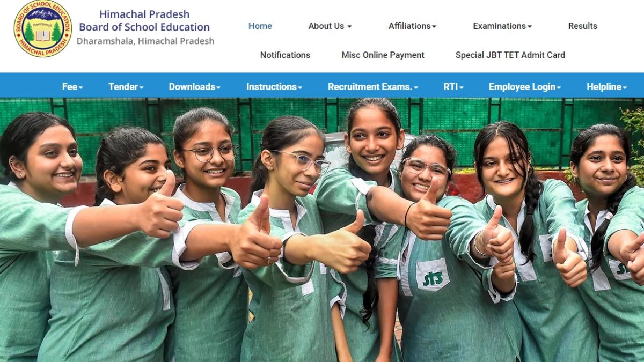This screenshot has height=362, width=644.
Task: Click the students banner photo
Action: (x=322, y=230)
